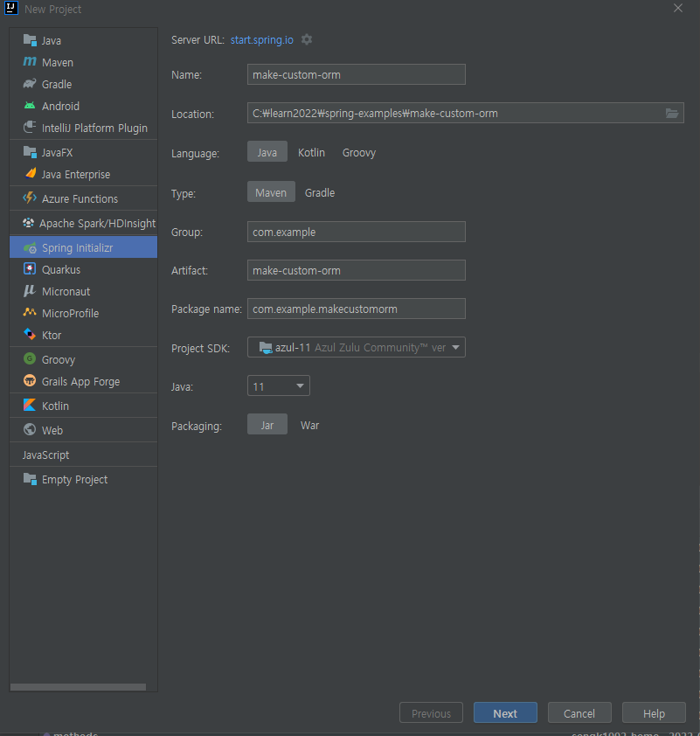Open Server URL settings gear

click(x=307, y=39)
